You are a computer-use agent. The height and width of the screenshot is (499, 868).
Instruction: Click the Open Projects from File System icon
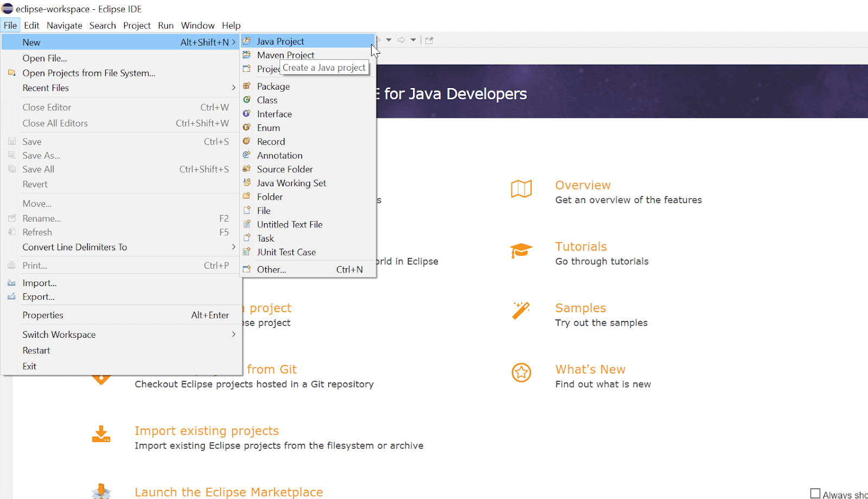[x=11, y=73]
